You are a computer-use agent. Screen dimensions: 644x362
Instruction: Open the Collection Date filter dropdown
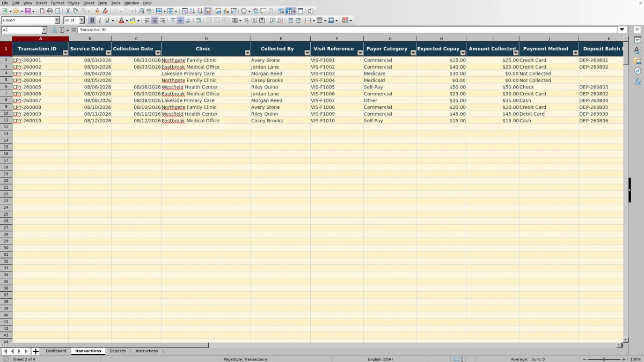click(158, 53)
